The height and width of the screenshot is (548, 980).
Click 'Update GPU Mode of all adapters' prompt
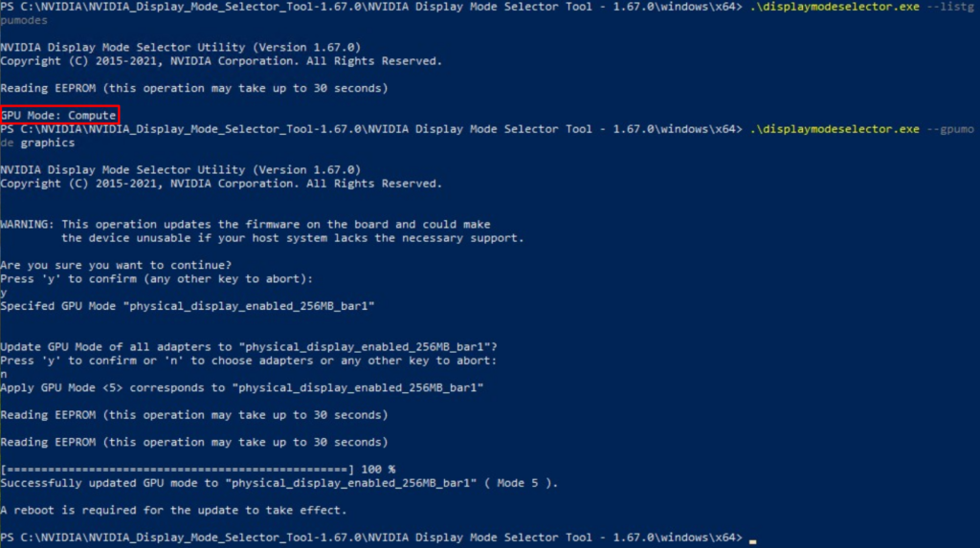(249, 347)
